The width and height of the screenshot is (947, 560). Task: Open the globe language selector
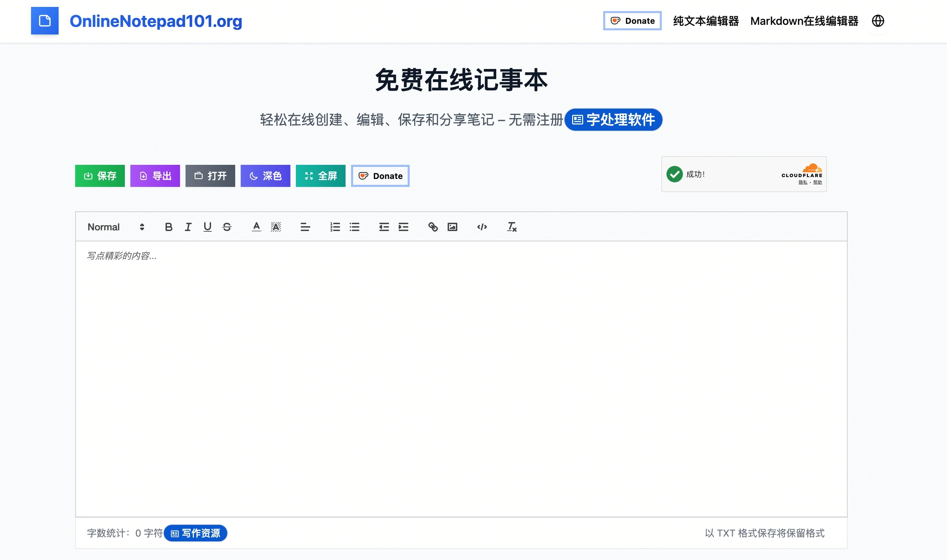pos(878,21)
